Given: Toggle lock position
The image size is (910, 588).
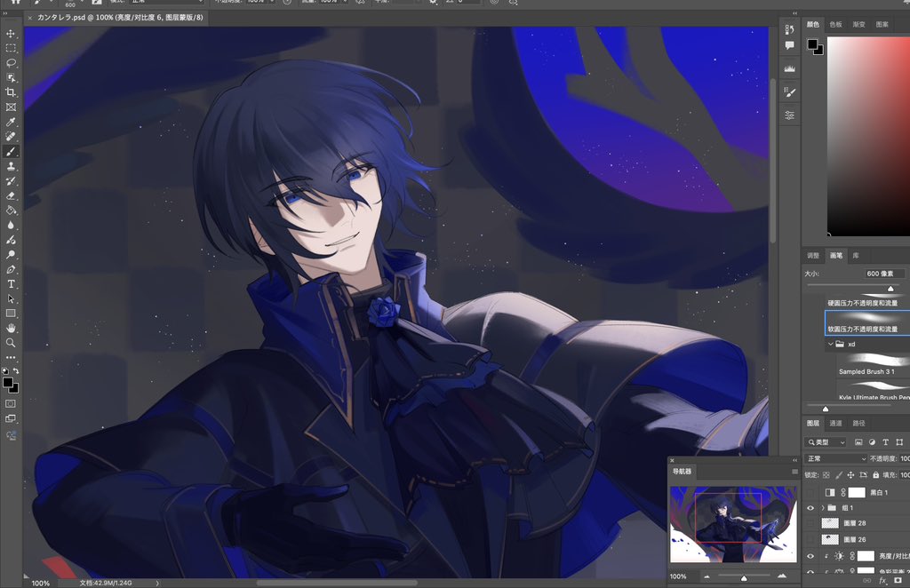Looking at the screenshot, I should pyautogui.click(x=850, y=475).
